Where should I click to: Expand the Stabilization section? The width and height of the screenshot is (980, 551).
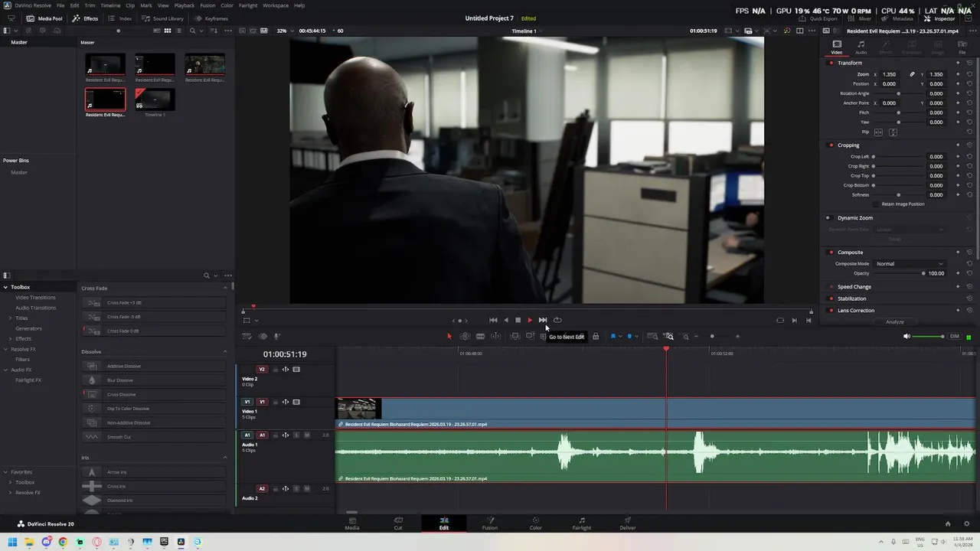pyautogui.click(x=852, y=298)
